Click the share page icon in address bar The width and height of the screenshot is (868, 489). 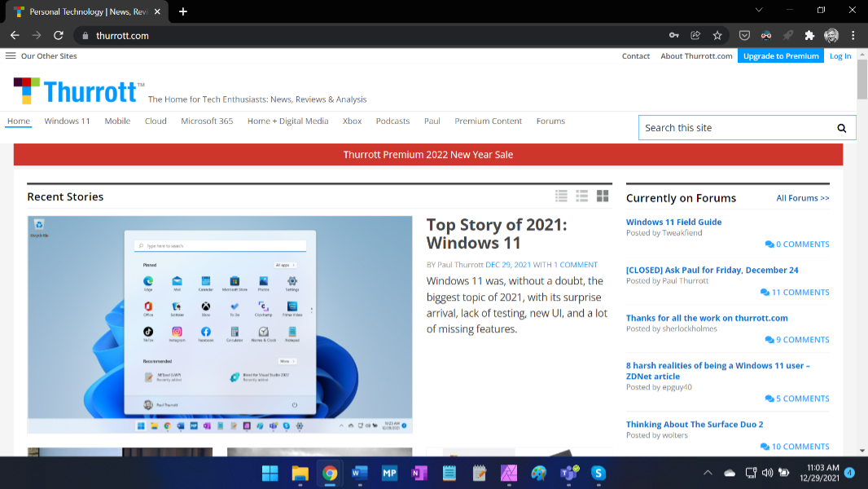(695, 36)
